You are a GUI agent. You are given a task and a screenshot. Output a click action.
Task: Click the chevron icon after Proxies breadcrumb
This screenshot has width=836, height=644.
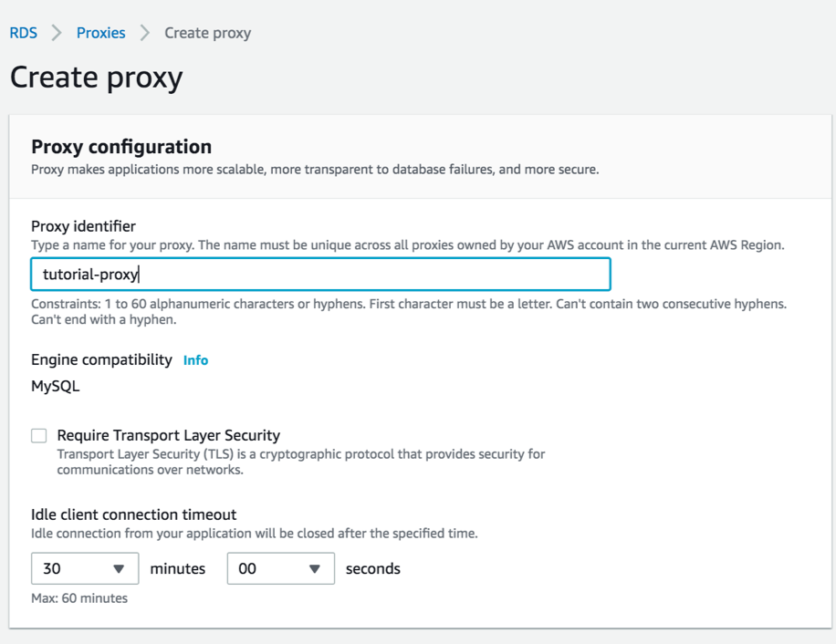[145, 33]
